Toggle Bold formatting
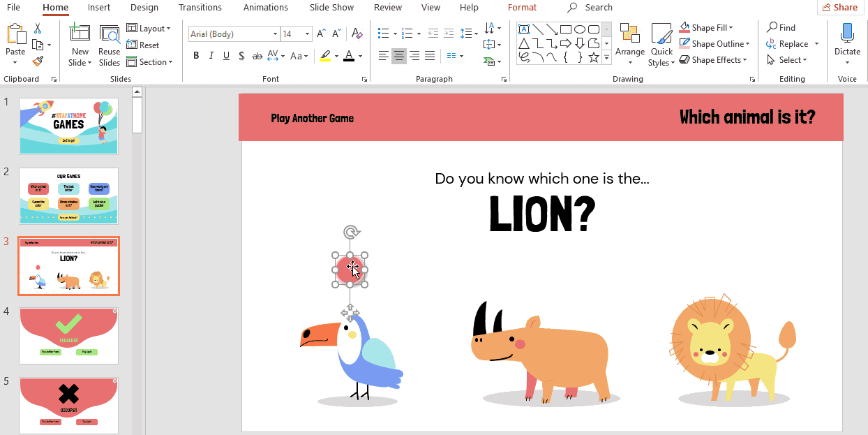 pyautogui.click(x=195, y=56)
